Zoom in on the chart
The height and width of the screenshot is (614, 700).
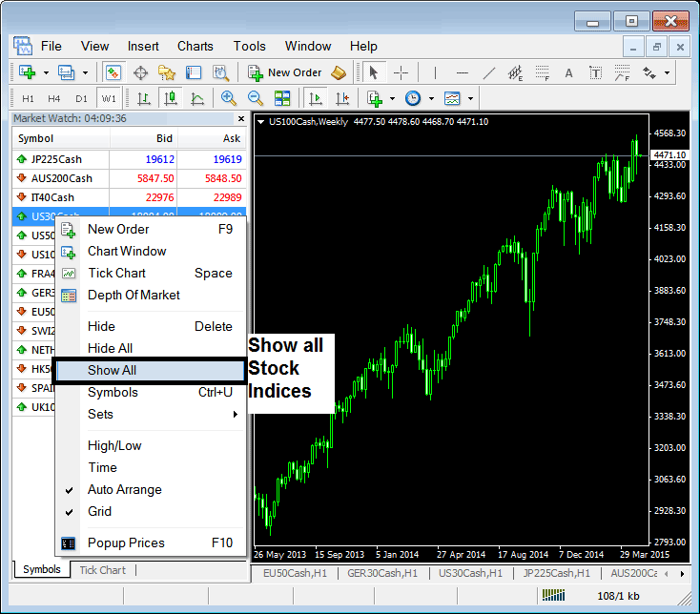click(228, 98)
